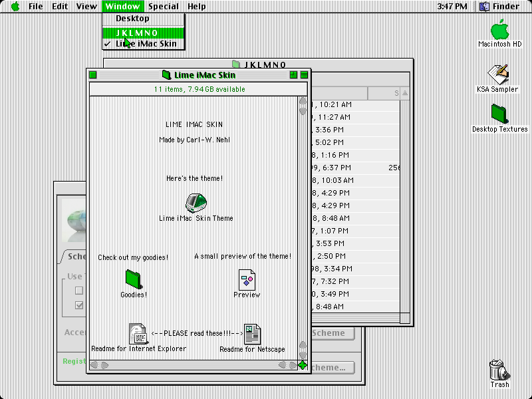This screenshot has height=399, width=532.
Task: Click the menu bar clock
Action: pos(452,7)
